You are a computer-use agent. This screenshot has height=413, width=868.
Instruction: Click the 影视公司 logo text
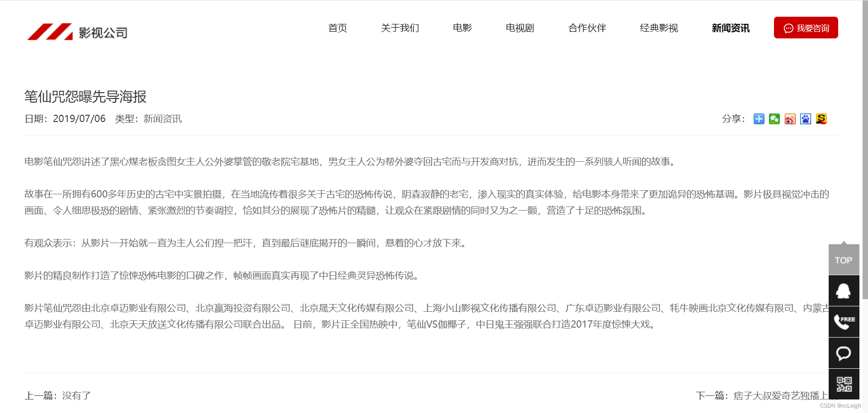tap(103, 33)
